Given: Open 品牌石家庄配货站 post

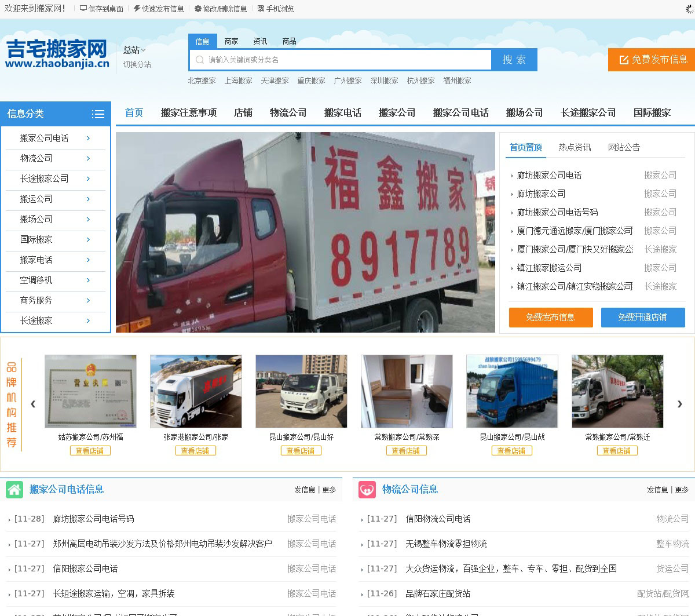Looking at the screenshot, I should coord(438,593).
